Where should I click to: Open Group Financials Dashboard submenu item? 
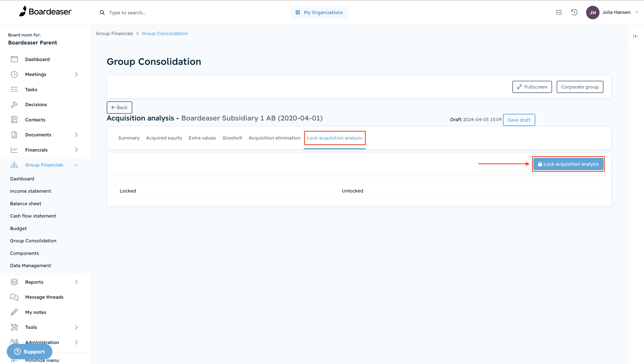(x=22, y=179)
